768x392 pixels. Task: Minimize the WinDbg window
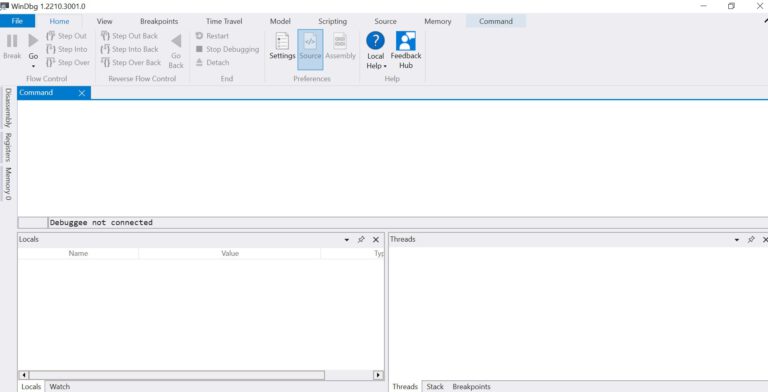[x=704, y=6]
